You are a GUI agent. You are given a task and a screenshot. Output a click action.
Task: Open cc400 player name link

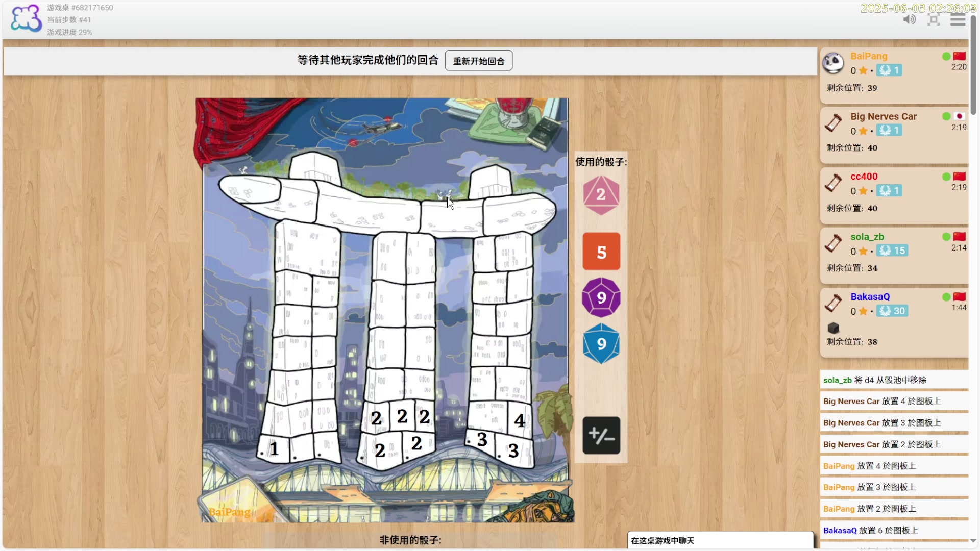[x=864, y=177]
